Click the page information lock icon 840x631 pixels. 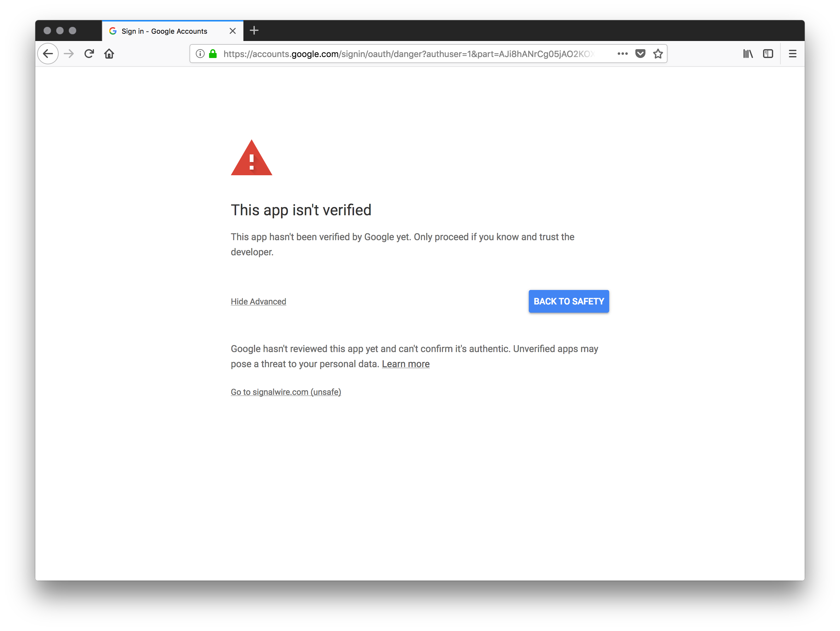(213, 54)
